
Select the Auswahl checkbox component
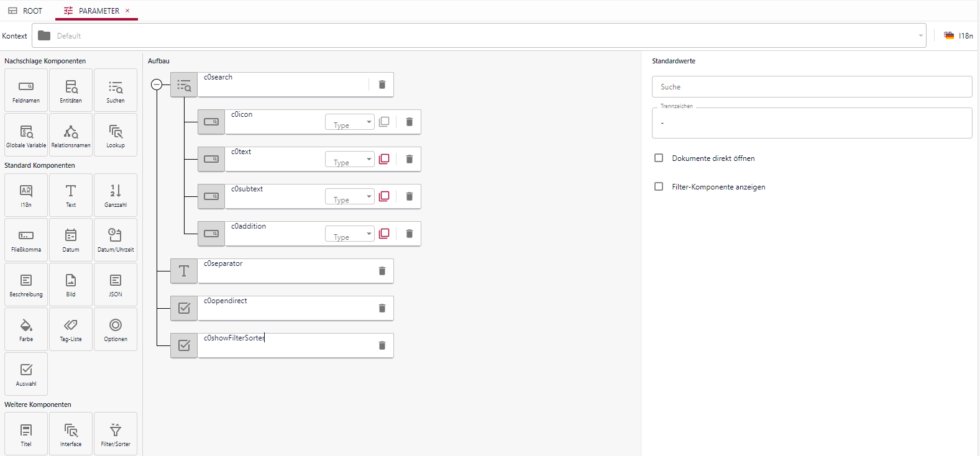pos(26,373)
